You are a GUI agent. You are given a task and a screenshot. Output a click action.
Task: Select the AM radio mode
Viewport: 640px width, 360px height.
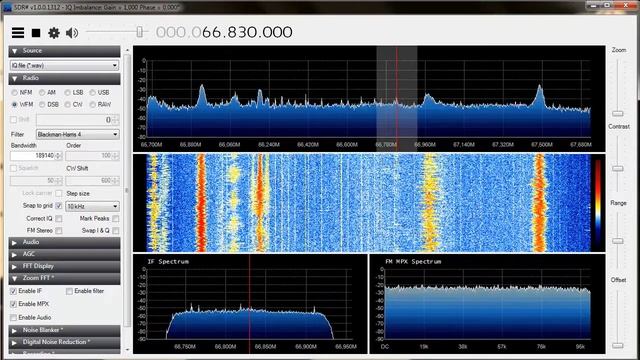[42, 93]
